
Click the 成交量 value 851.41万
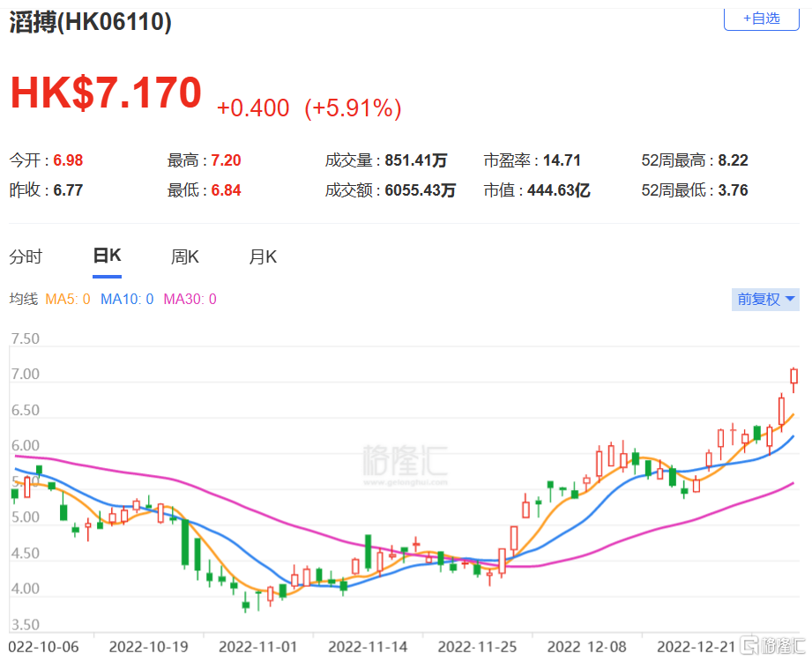pyautogui.click(x=416, y=160)
